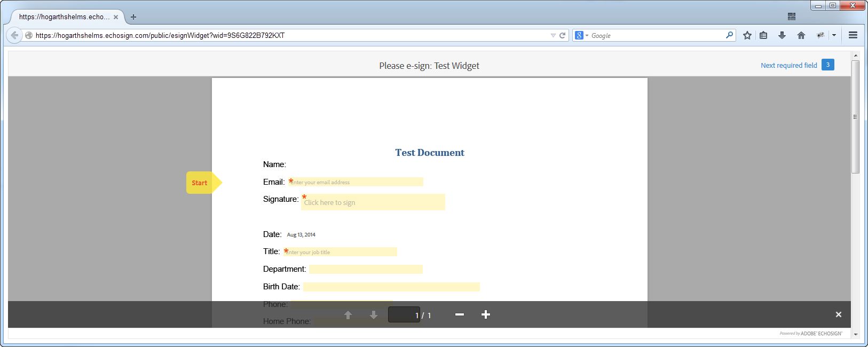This screenshot has height=347, width=868.
Task: Reload the page with the refresh icon
Action: [562, 35]
